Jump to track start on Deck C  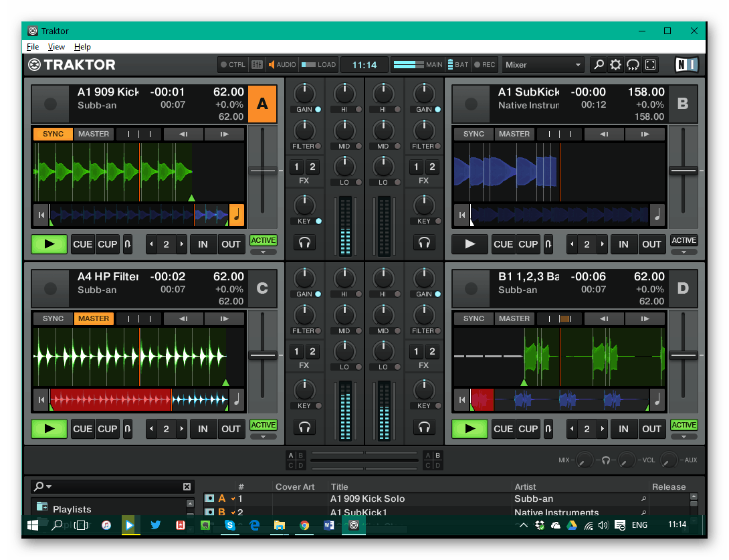tap(41, 399)
